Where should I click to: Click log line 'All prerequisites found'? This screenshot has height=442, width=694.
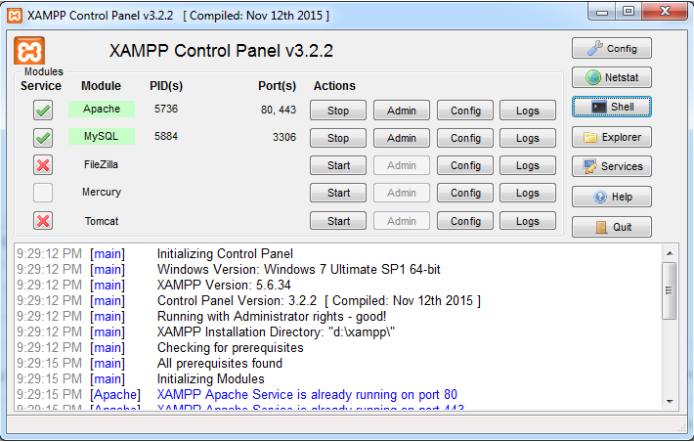(x=220, y=363)
